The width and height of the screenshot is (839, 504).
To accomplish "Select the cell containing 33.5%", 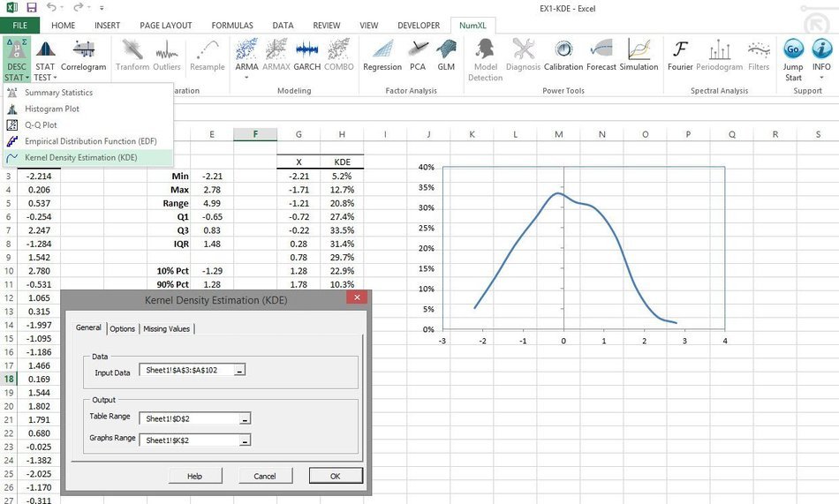I will pyautogui.click(x=342, y=230).
